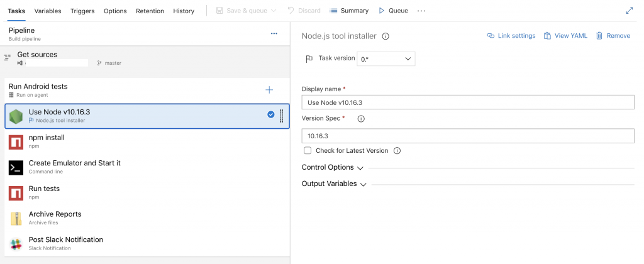This screenshot has width=644, height=264.
Task: Open the pipeline Summary
Action: (x=349, y=11)
